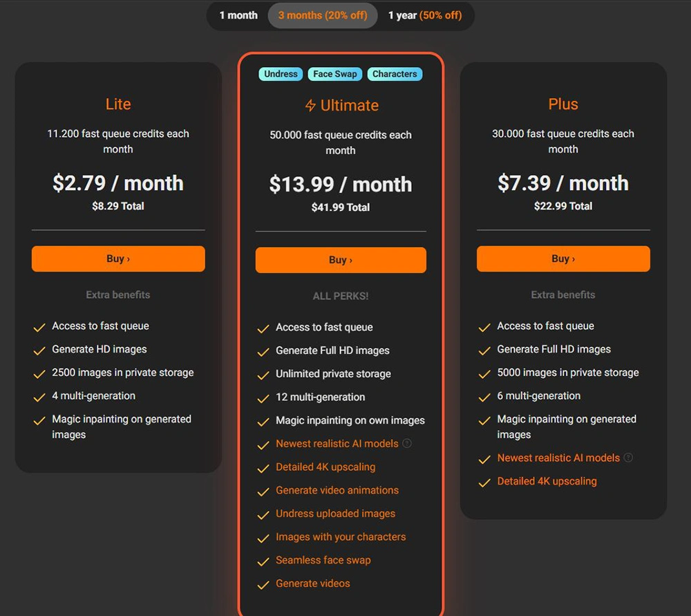This screenshot has height=616, width=691.
Task: Click Buy on the Plus plan
Action: click(563, 259)
